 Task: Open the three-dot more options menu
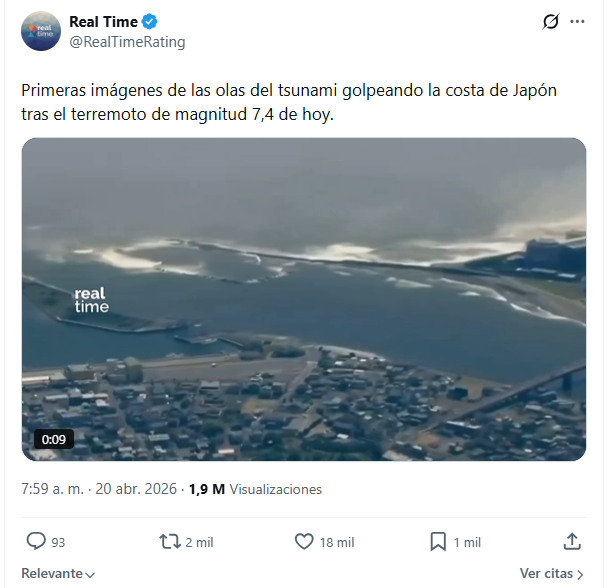[577, 22]
